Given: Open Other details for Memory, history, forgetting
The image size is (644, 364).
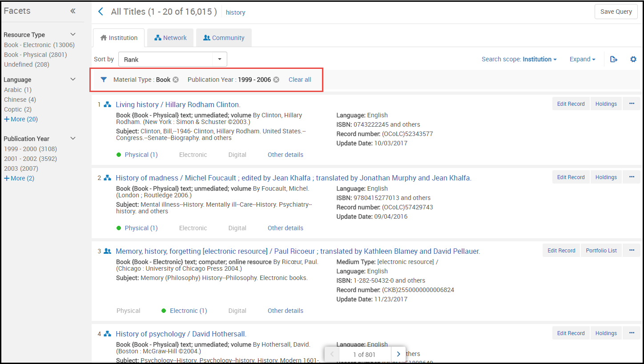Looking at the screenshot, I should (286, 311).
